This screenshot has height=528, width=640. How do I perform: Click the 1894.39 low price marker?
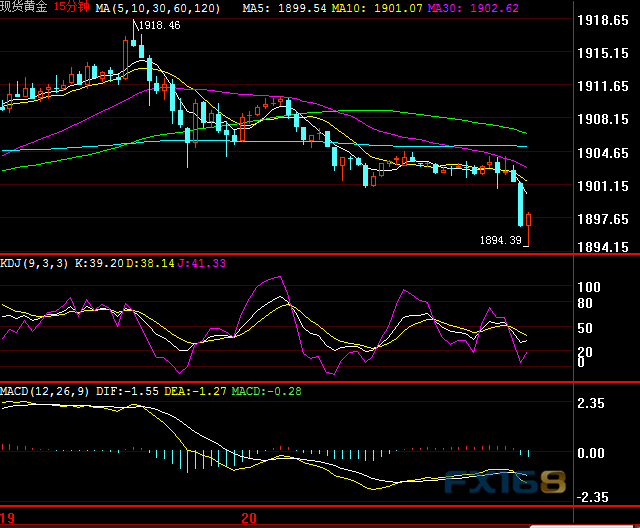tap(501, 240)
